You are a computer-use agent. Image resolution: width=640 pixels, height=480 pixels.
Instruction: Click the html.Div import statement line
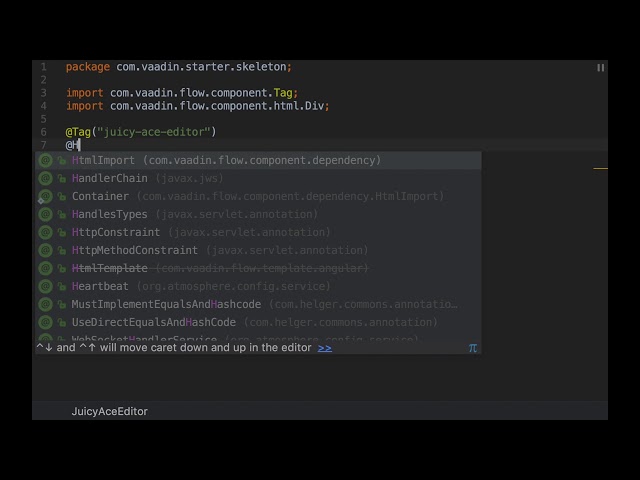(198, 106)
